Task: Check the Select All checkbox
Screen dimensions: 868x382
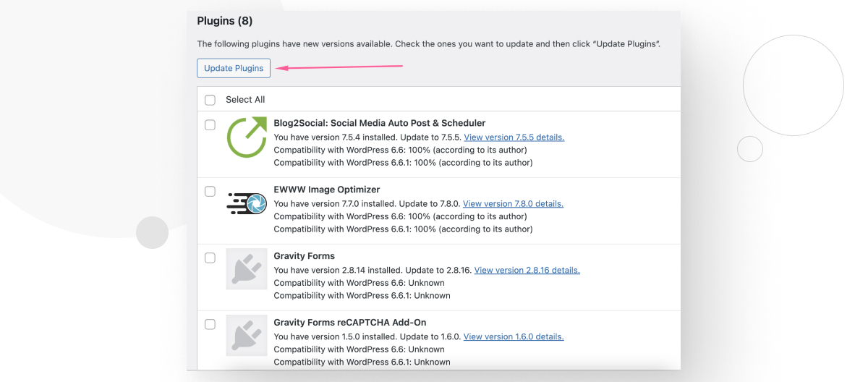Action: [210, 100]
